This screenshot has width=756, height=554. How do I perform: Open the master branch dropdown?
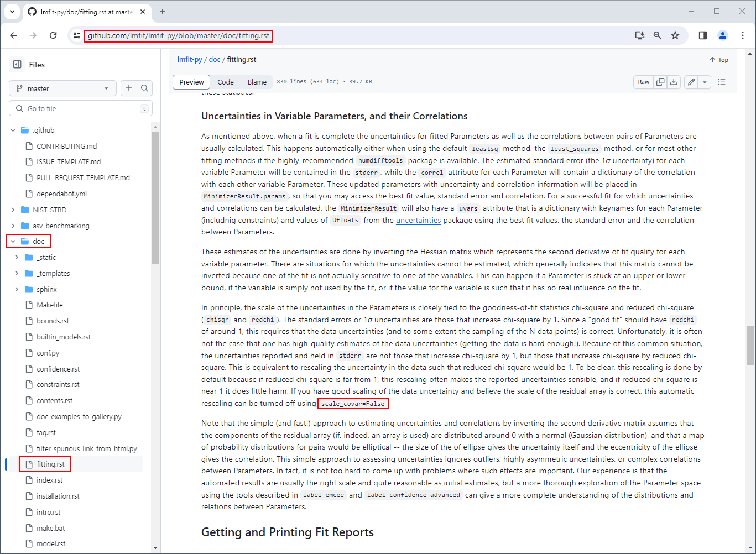tap(62, 88)
